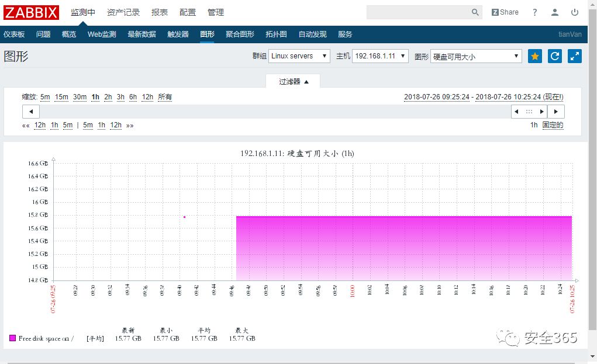Set zoom to 所有 (all)
The width and height of the screenshot is (597, 364).
[165, 97]
